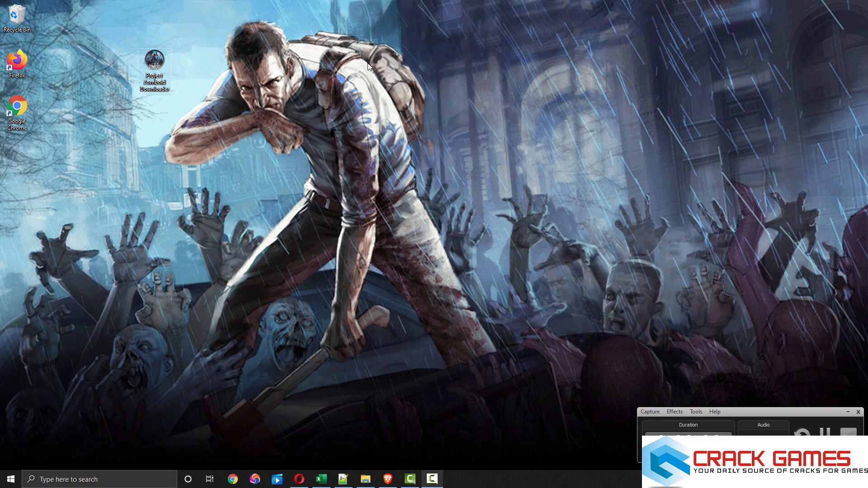Open the Tools menu in recorder
868x488 pixels.
click(x=695, y=412)
